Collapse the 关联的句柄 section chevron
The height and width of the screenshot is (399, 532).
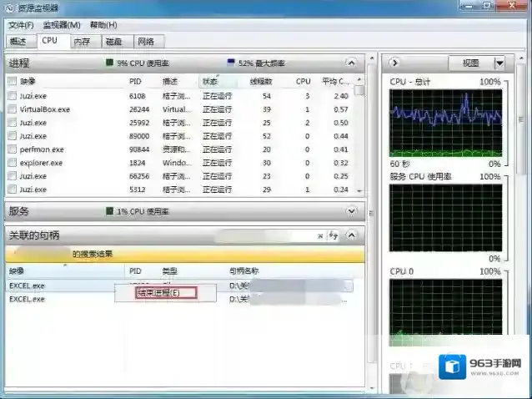351,235
